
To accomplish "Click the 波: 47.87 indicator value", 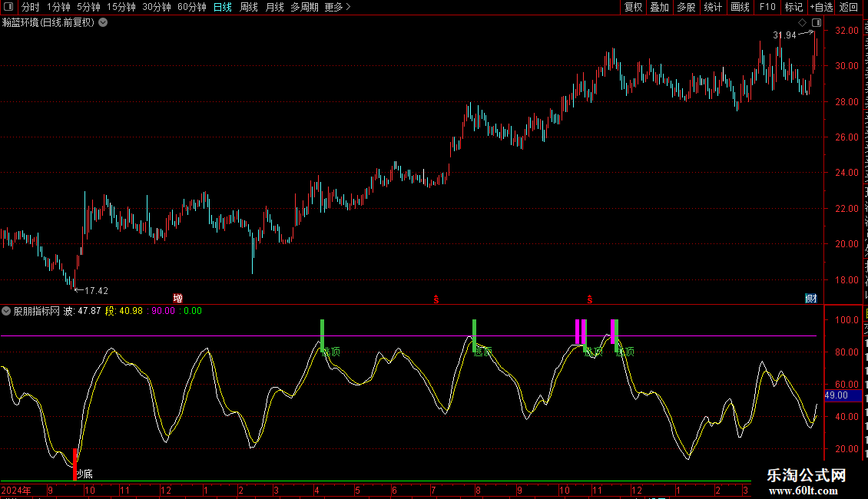I will click(x=82, y=311).
